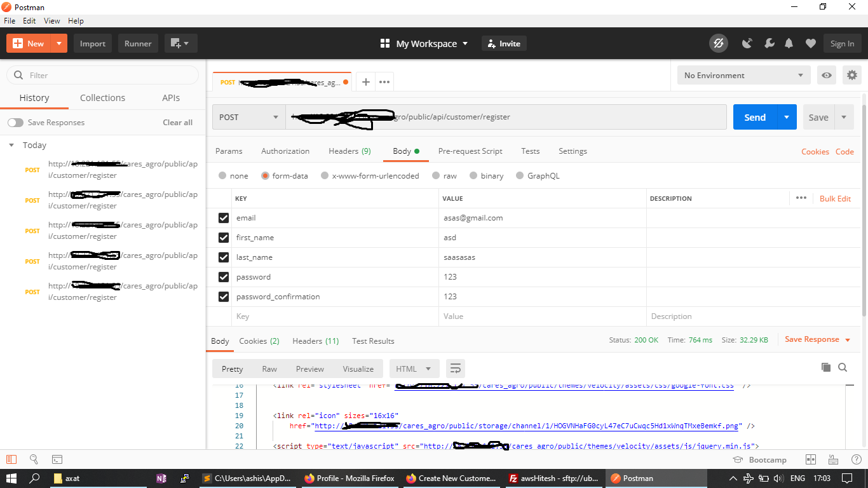
Task: Open the wrench settings icon
Action: pos(769,43)
